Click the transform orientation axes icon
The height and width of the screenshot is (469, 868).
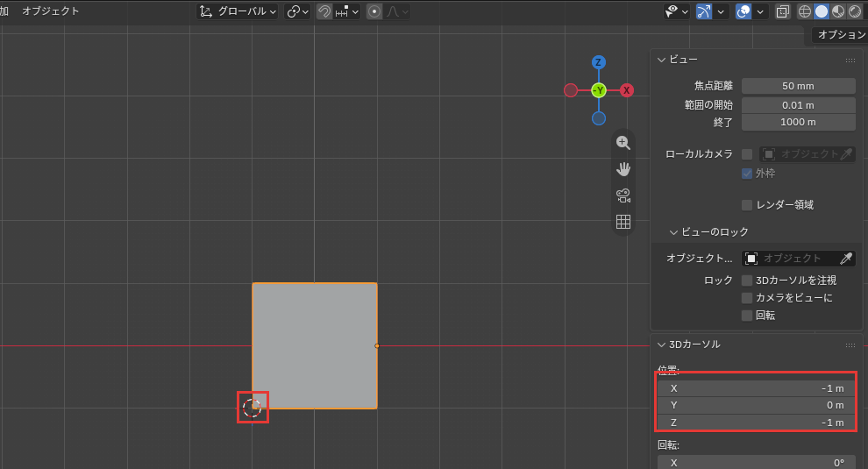click(206, 11)
